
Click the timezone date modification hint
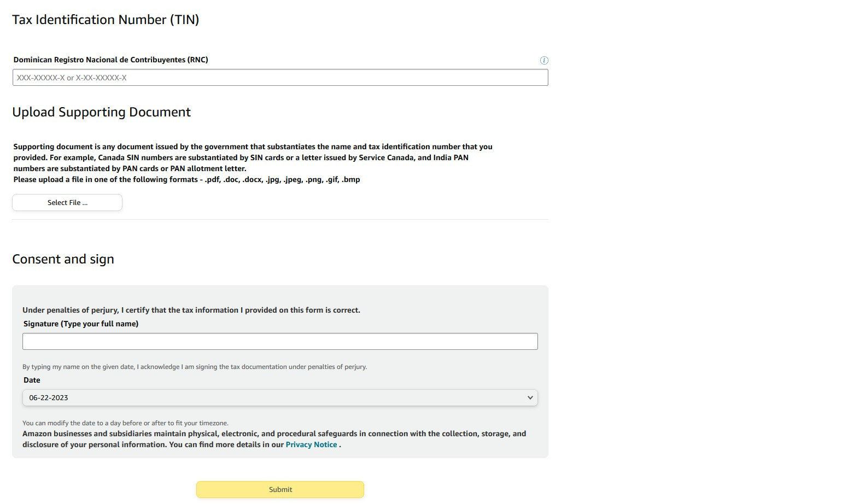tap(125, 423)
